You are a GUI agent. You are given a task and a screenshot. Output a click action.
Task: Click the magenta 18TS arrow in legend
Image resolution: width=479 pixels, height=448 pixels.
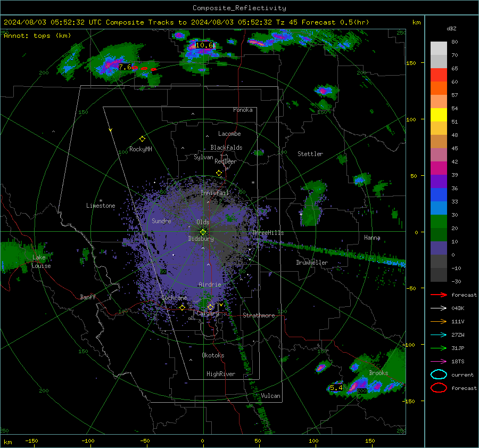tap(439, 362)
